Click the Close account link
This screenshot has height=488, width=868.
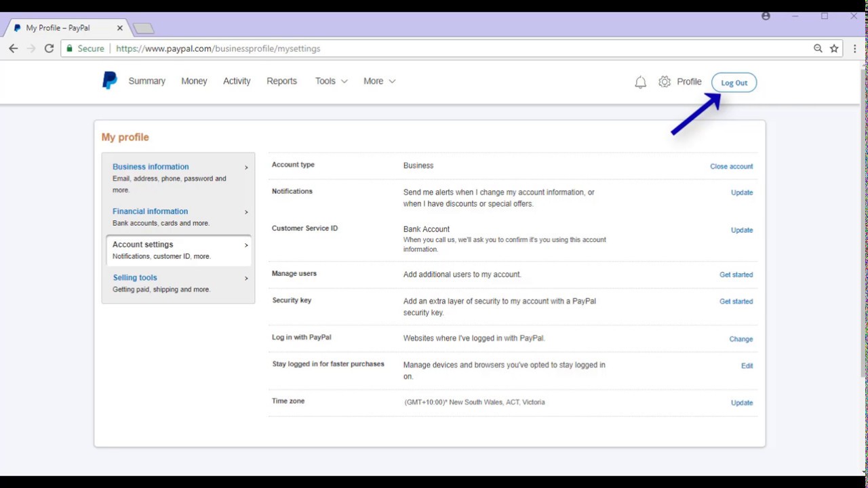(x=731, y=166)
